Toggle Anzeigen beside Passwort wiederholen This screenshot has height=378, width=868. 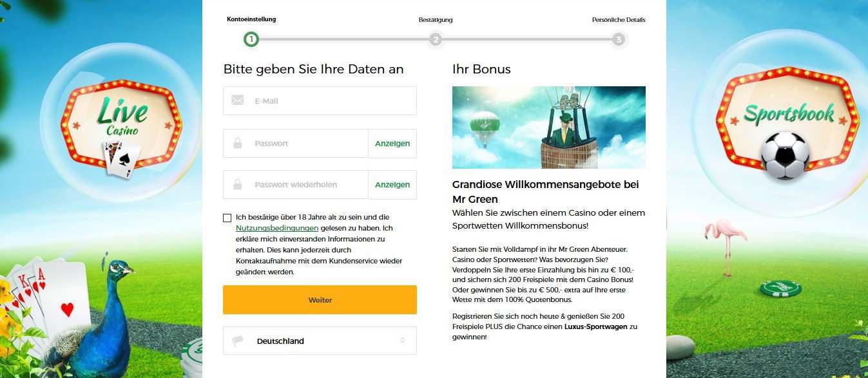392,184
